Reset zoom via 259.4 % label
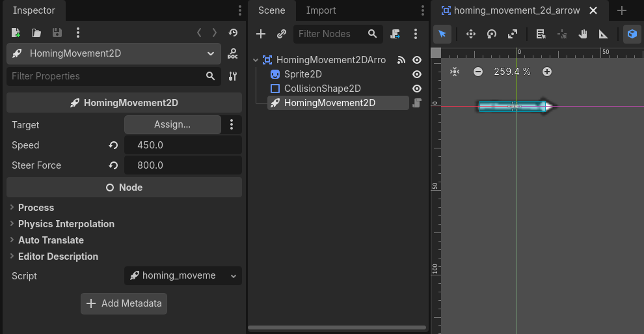 pyautogui.click(x=512, y=72)
